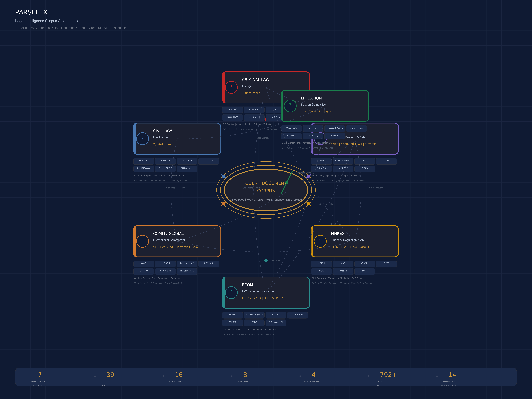The width and height of the screenshot is (532, 399).
Task: Click the PCI DSS chip
Action: click(x=233, y=323)
